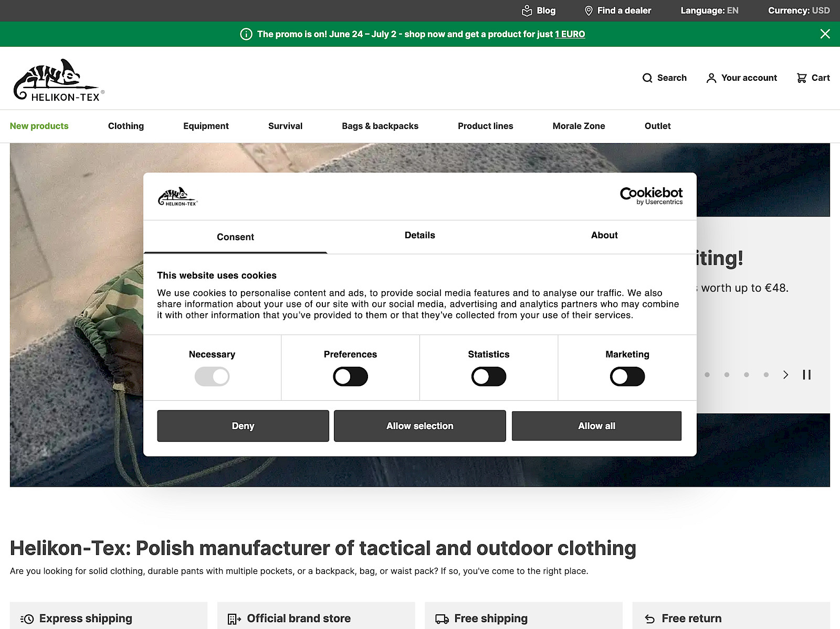Click the Cookiebot by Usercentrics logo
This screenshot has width=840, height=629.
click(651, 196)
